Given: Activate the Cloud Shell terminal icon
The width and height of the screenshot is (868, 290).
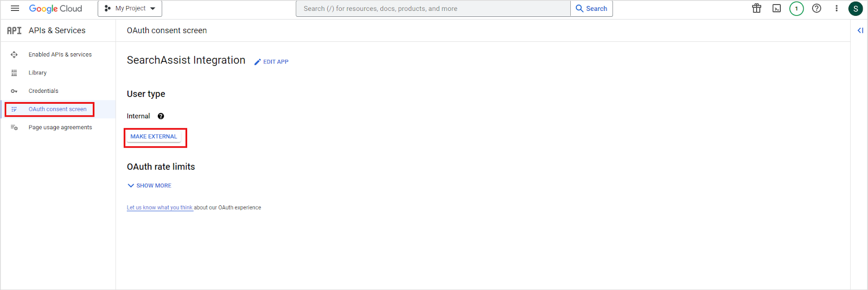Looking at the screenshot, I should click(x=776, y=8).
